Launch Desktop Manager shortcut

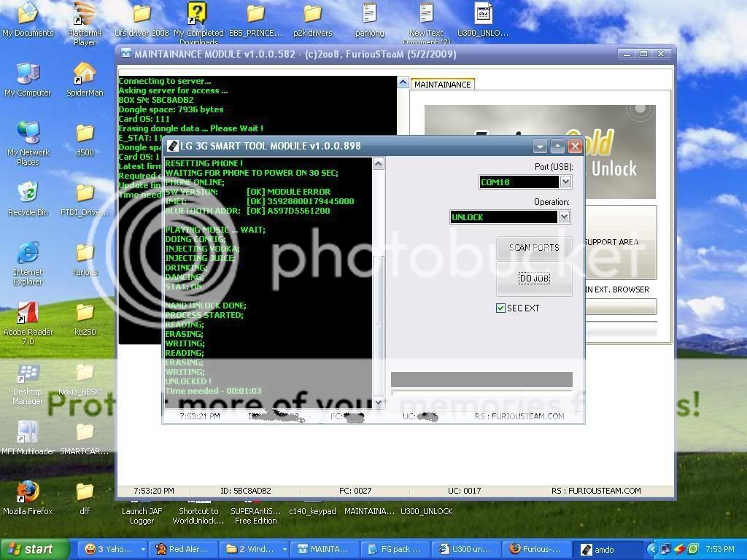tap(28, 383)
